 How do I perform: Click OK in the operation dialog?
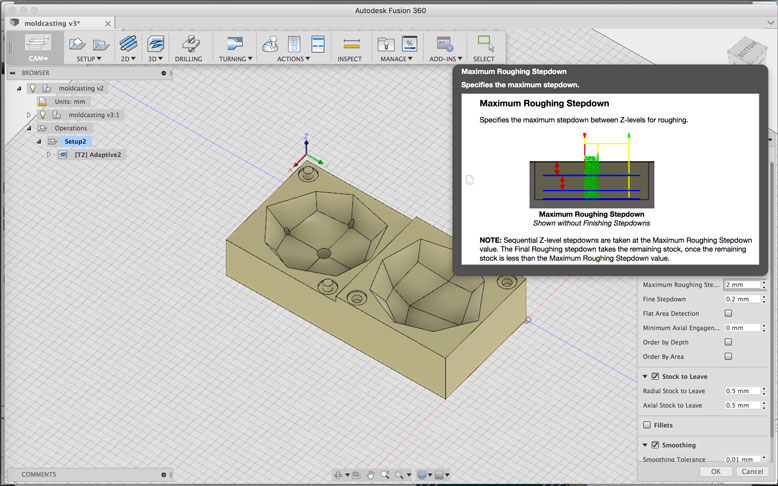click(x=715, y=472)
